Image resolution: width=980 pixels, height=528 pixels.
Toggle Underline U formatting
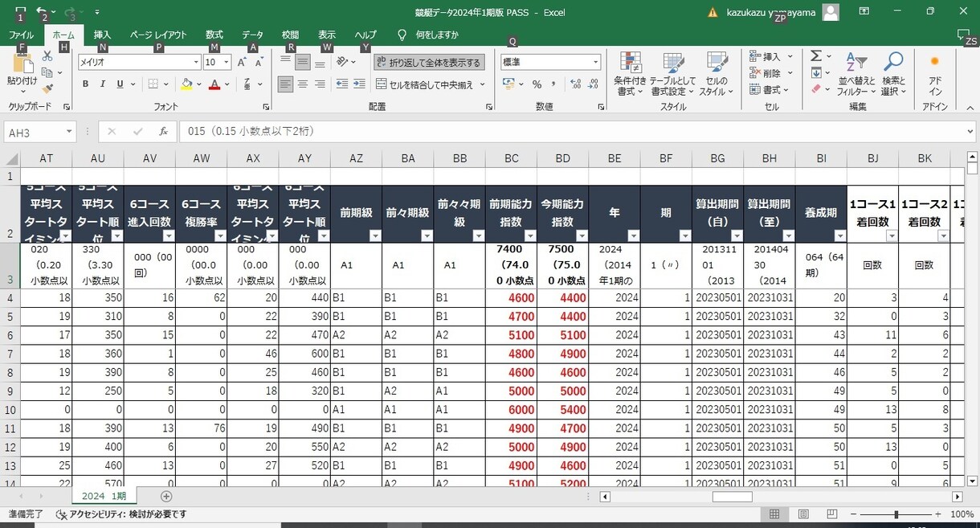click(x=120, y=84)
